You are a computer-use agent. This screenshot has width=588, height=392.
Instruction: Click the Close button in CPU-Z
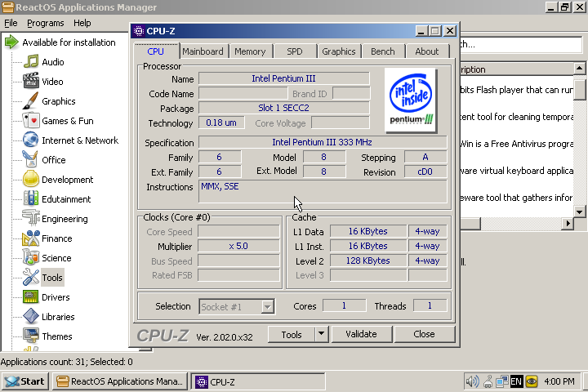(x=424, y=334)
